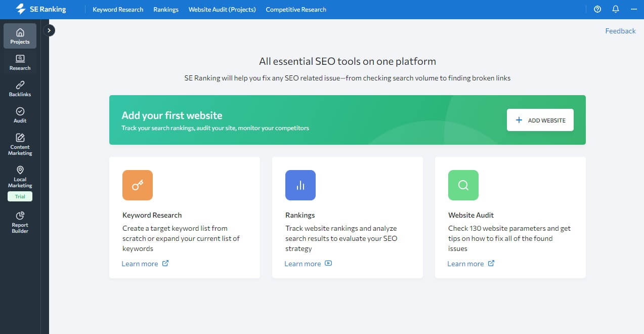
Task: Click the green magnifier icon on Website Audit card
Action: pos(463,185)
